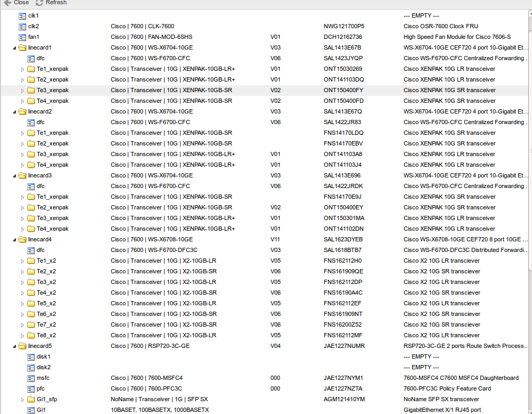Click the Te1_x2 folder icon
This screenshot has height=414, width=532.
click(x=31, y=261)
